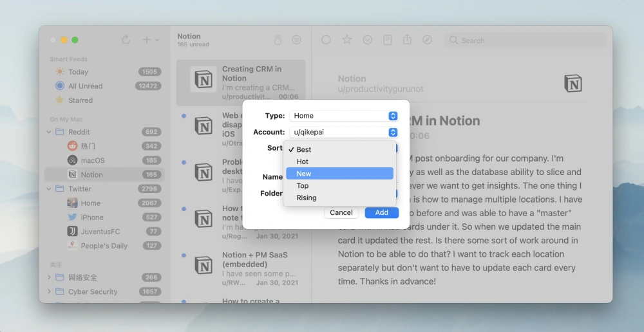
Task: Toggle the star article icon
Action: 347,40
